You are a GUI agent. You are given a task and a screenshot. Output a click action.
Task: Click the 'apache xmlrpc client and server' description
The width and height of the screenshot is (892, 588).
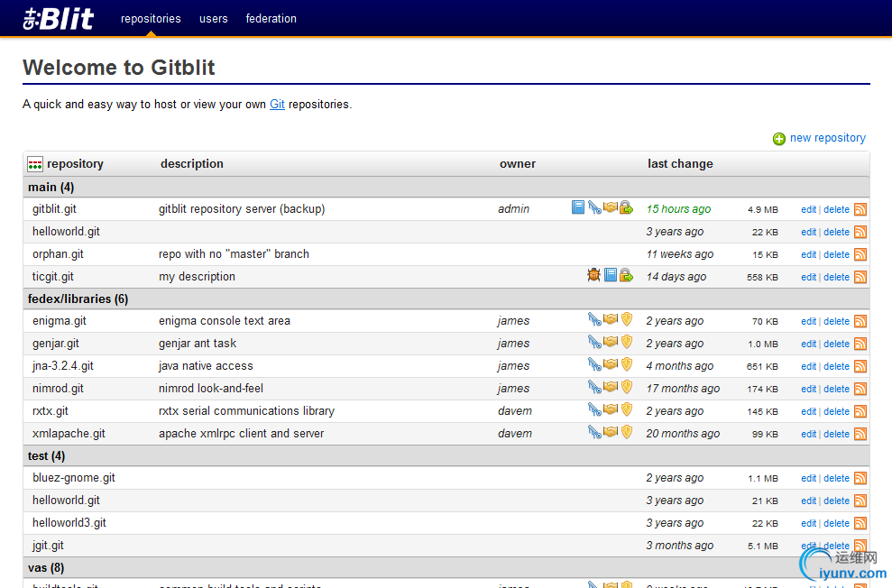241,433
